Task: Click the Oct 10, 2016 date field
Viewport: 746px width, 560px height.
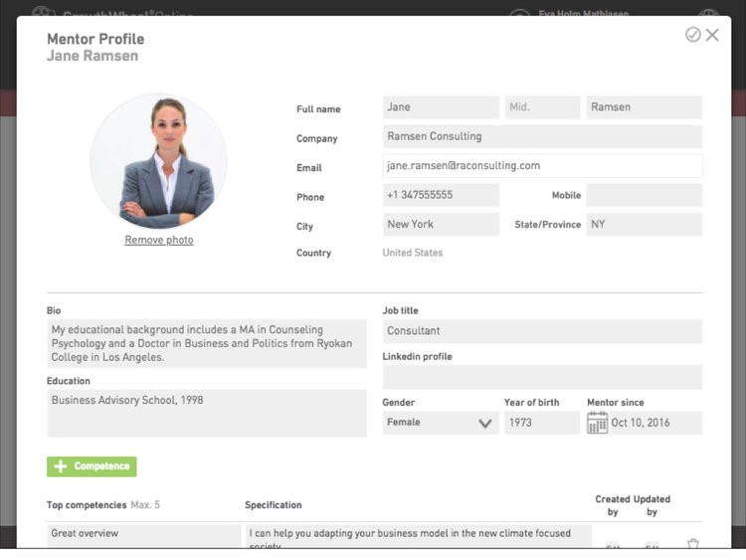Action: pos(655,423)
